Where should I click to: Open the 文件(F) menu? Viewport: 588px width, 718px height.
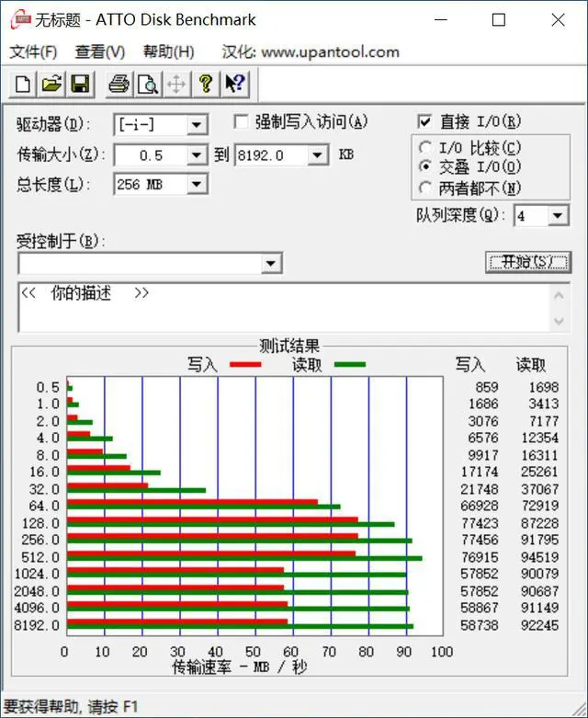[x=33, y=51]
